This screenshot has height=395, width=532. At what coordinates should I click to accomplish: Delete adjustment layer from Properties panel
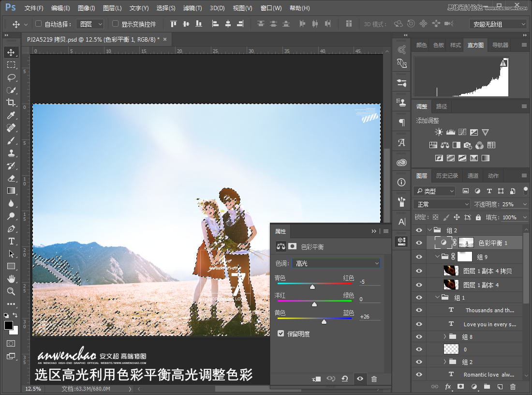(374, 379)
